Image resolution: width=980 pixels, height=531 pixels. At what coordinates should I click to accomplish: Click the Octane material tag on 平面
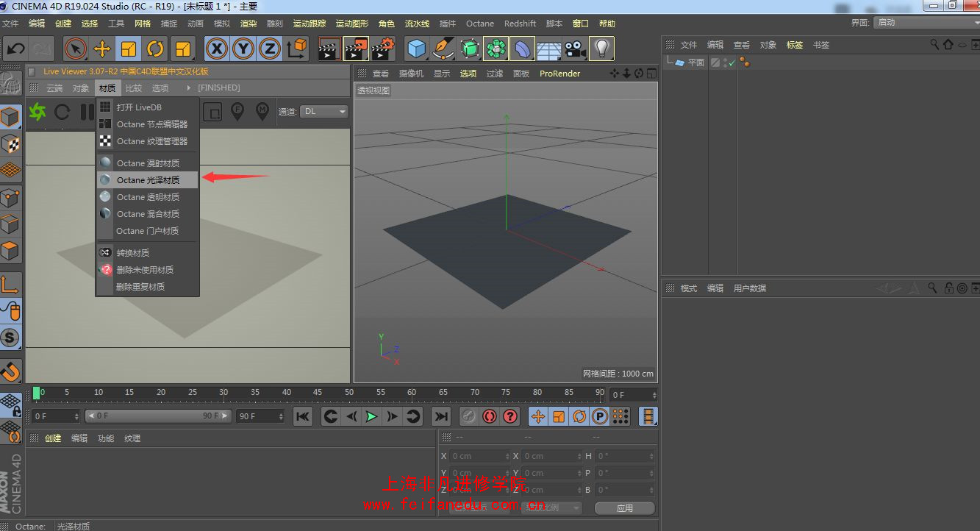(745, 63)
